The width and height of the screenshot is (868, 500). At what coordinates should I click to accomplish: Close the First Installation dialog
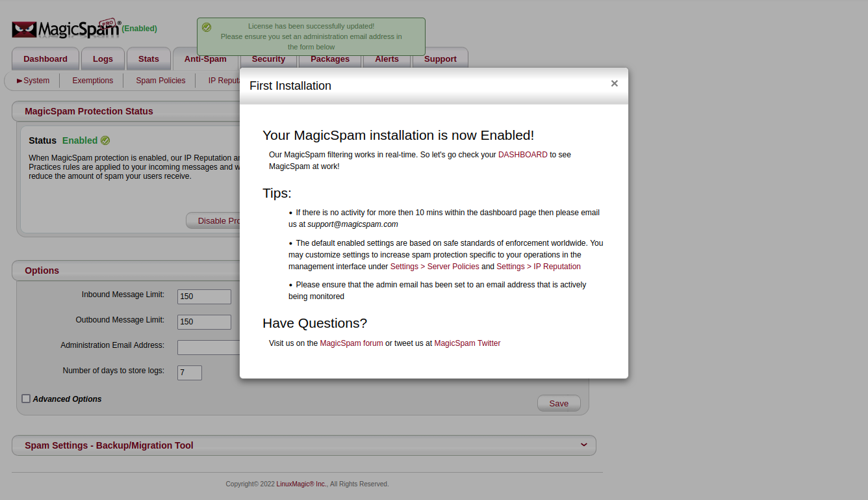pos(614,83)
